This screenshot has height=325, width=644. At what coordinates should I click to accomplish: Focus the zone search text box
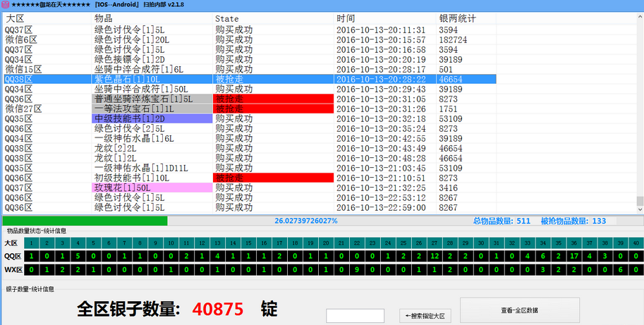(355, 315)
